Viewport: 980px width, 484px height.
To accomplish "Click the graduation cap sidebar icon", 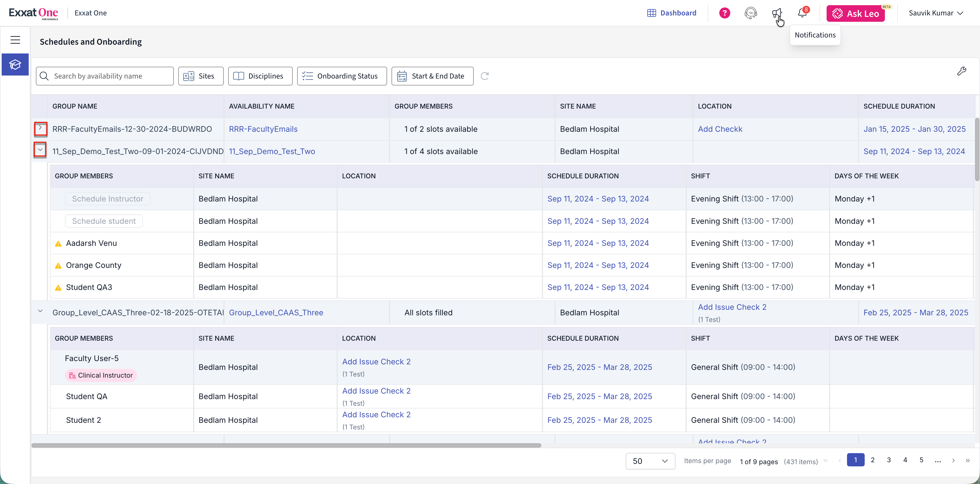I will click(15, 65).
